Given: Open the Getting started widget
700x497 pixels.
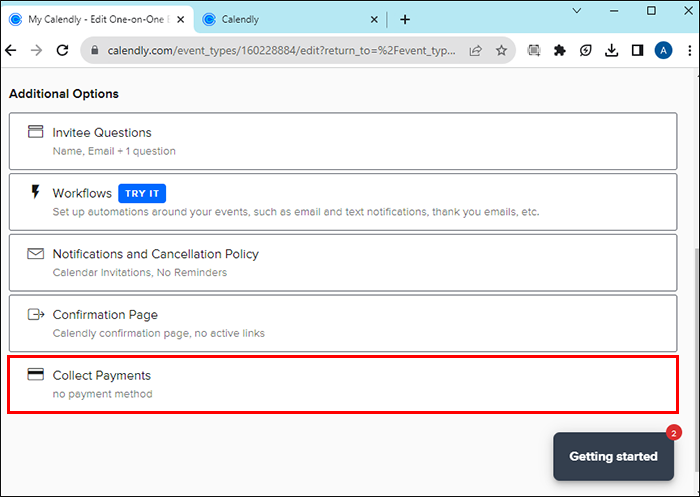Looking at the screenshot, I should click(x=613, y=456).
